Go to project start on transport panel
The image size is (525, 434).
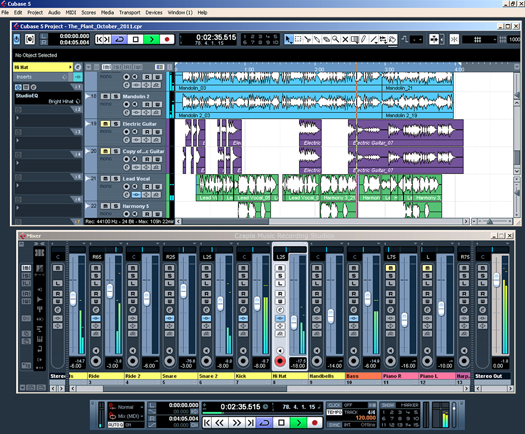(207, 423)
